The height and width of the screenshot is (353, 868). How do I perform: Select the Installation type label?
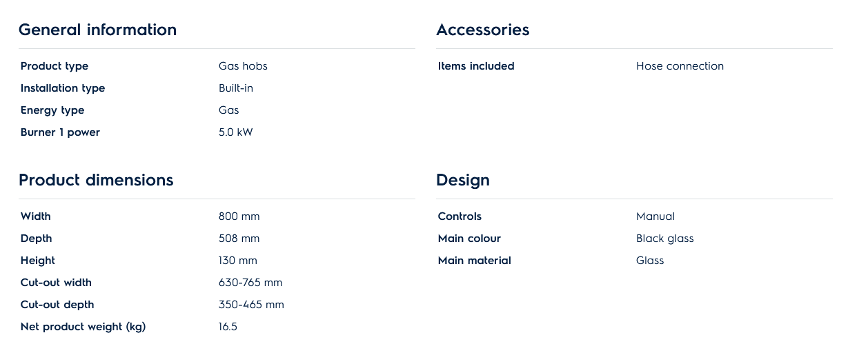63,88
